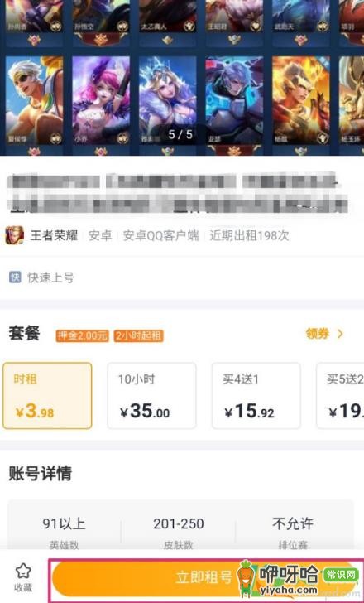Open the pink-haired 小乔 skin thumbnail
This screenshot has height=603, width=364.
(101, 101)
